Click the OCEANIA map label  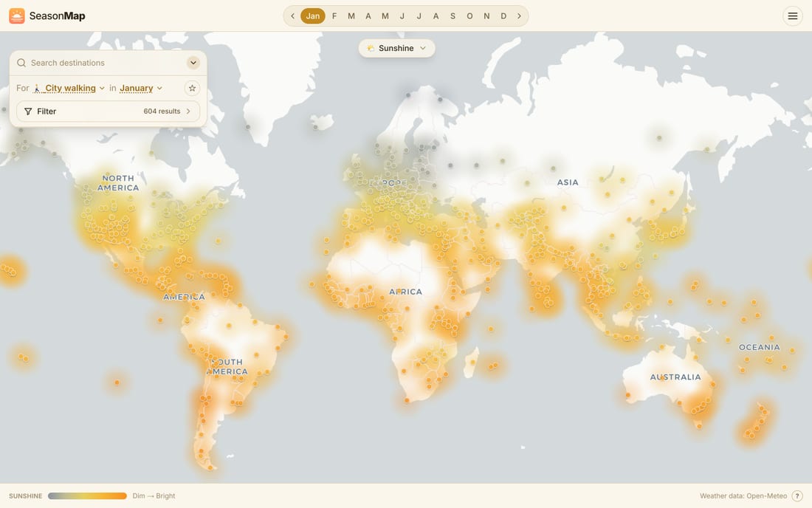tap(759, 348)
